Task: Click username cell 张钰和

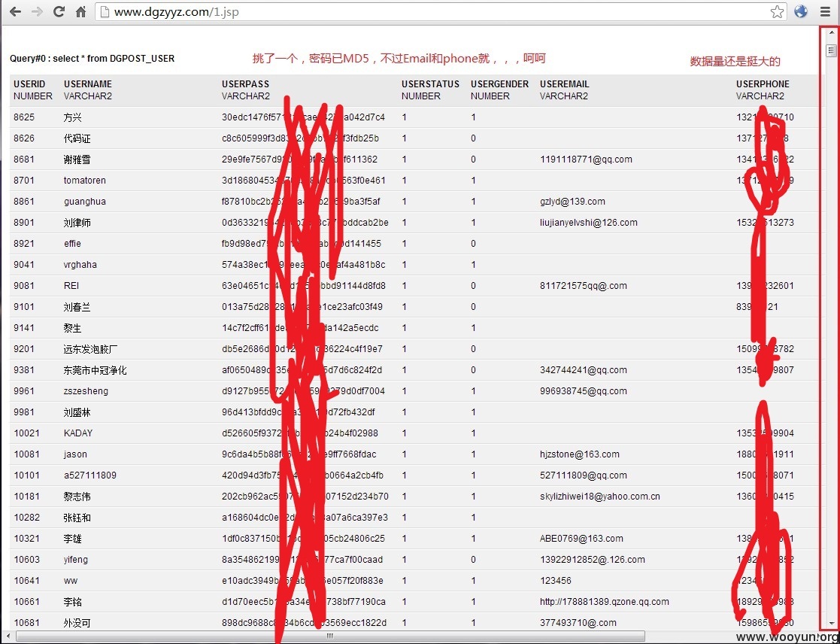Action: pyautogui.click(x=77, y=518)
